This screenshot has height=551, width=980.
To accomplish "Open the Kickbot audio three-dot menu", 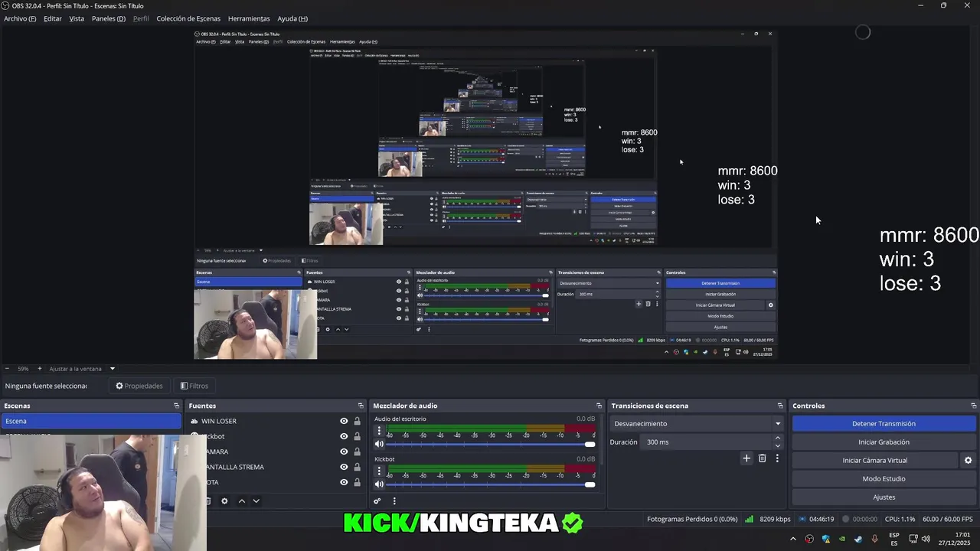I will 379,471.
